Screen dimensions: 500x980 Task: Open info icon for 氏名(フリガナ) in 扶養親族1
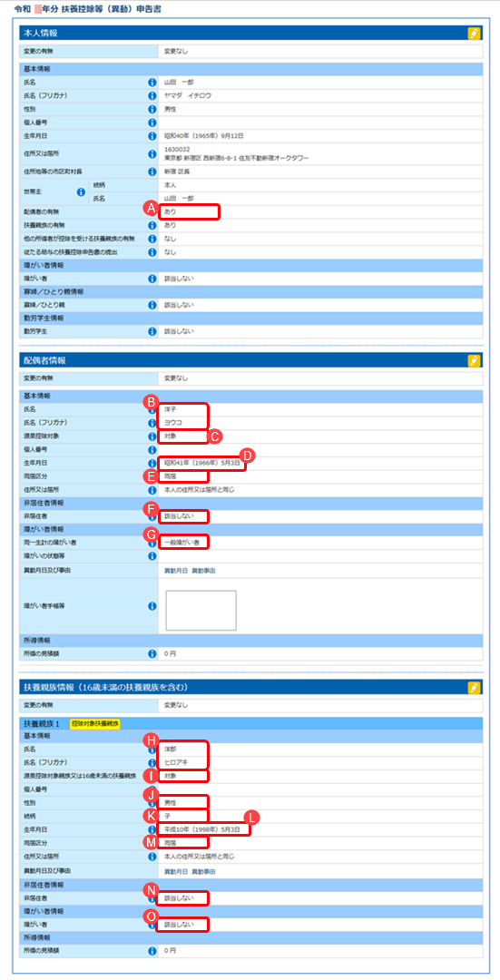point(152,762)
